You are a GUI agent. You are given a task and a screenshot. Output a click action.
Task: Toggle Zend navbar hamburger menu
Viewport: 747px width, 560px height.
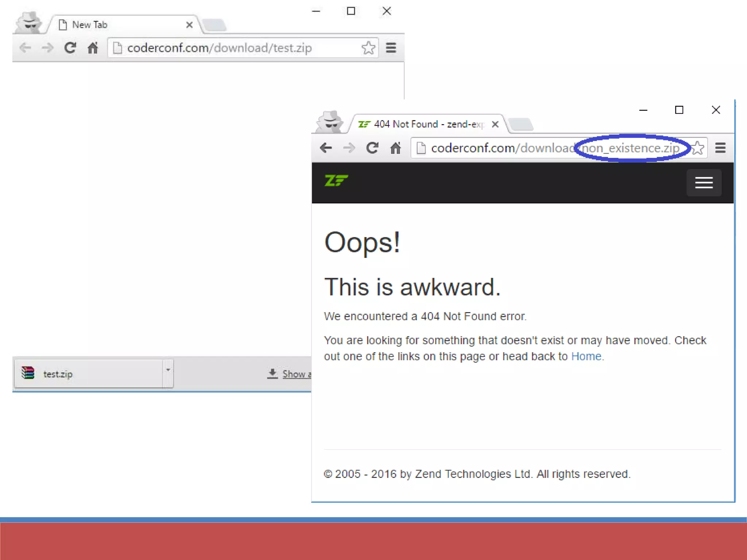[x=704, y=183]
